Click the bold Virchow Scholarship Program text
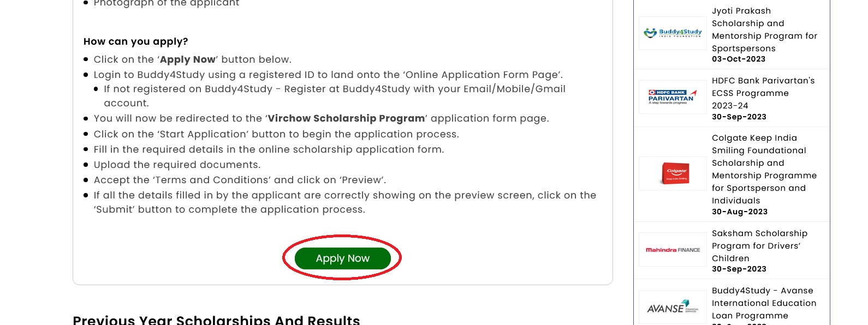The image size is (868, 325). click(x=346, y=118)
